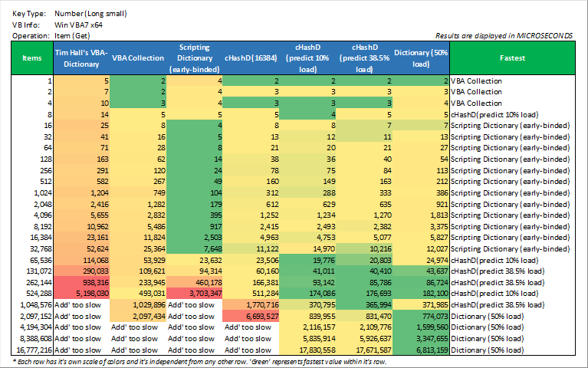Select the 'Scripting Dictionary (early-binded)' column header
This screenshot has height=368, width=588.
(x=193, y=58)
